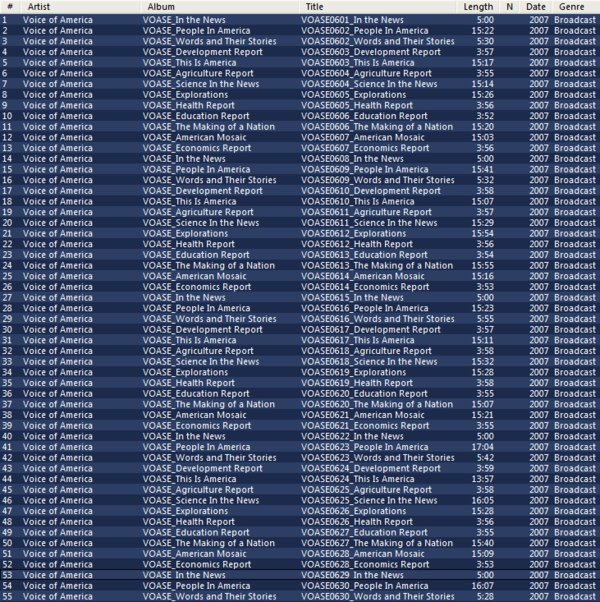Select title VOASE0607_Economics Report
Image resolution: width=600 pixels, height=602 pixels.
[x=365, y=148]
